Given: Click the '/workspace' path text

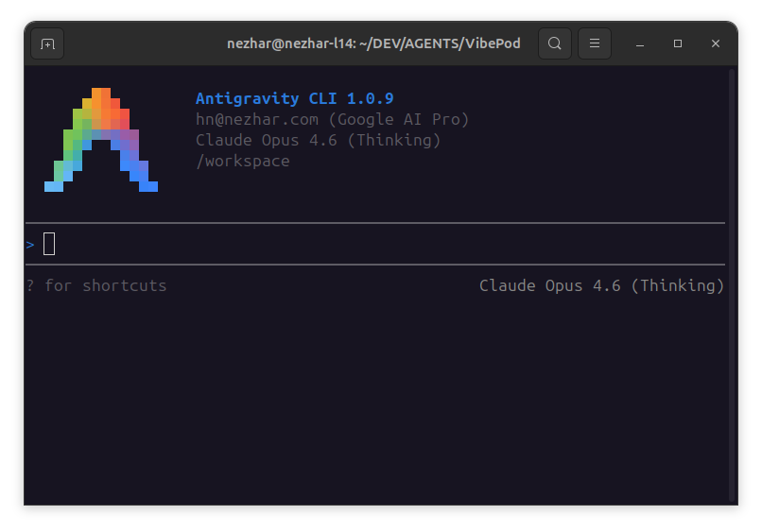Looking at the screenshot, I should pos(243,162).
